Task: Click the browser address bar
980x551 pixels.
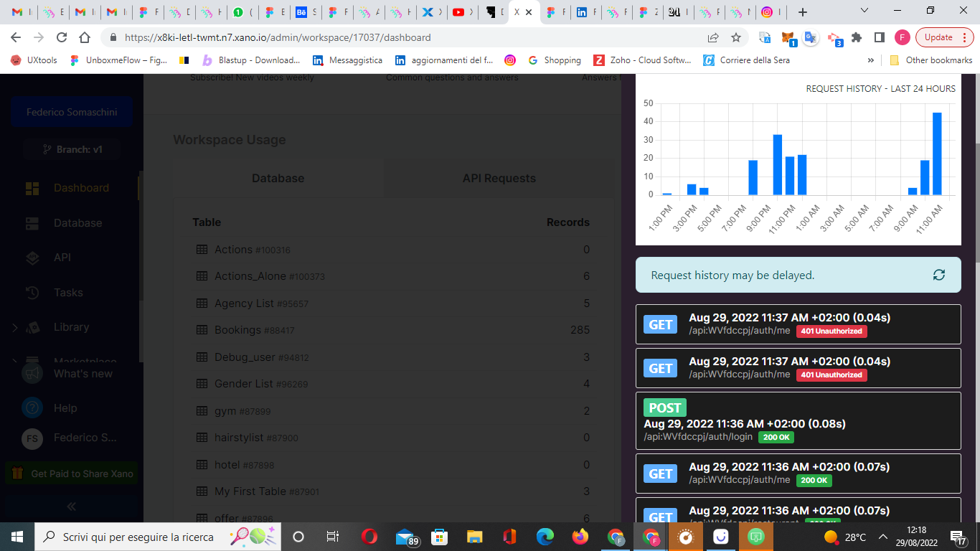Action: coord(409,37)
